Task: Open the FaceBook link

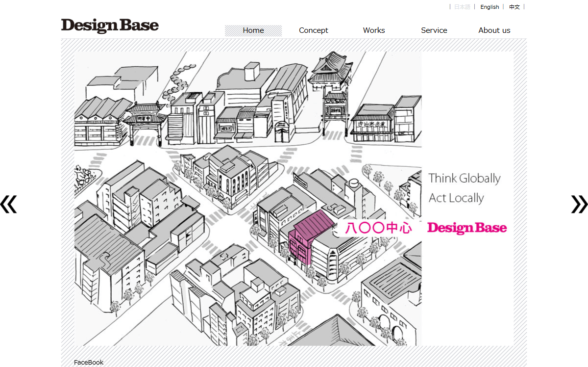Action: 89,363
